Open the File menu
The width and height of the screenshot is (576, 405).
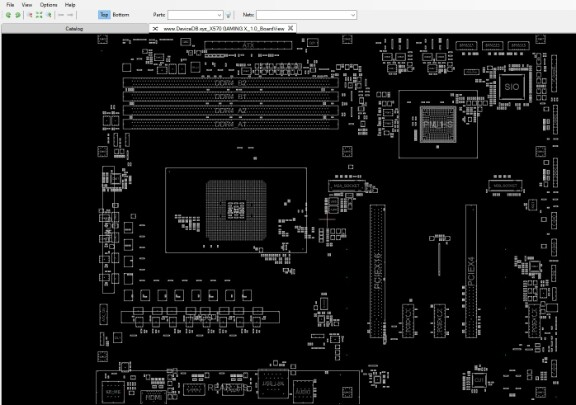(x=10, y=5)
